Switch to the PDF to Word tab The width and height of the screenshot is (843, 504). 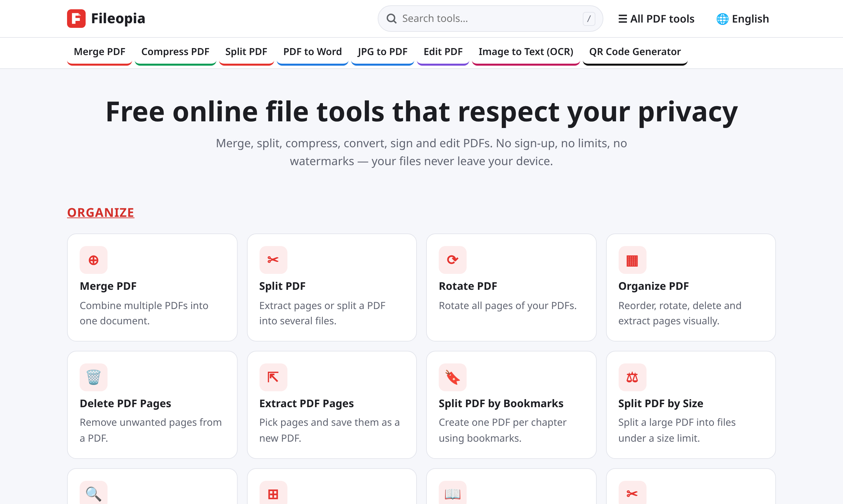[312, 52]
